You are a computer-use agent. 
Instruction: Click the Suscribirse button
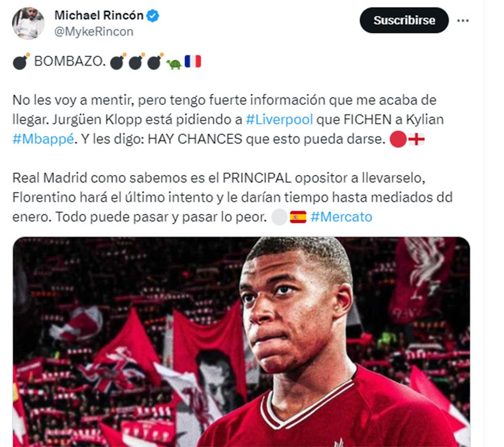[404, 20]
